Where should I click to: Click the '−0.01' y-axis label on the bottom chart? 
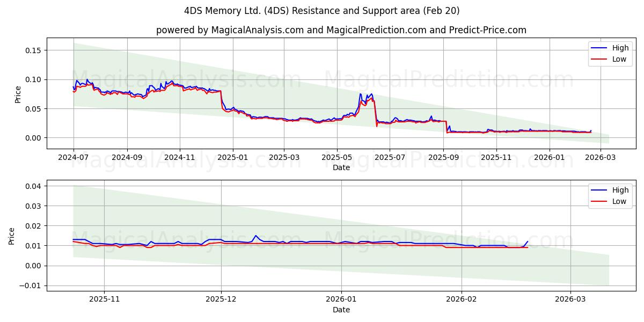[x=31, y=286]
